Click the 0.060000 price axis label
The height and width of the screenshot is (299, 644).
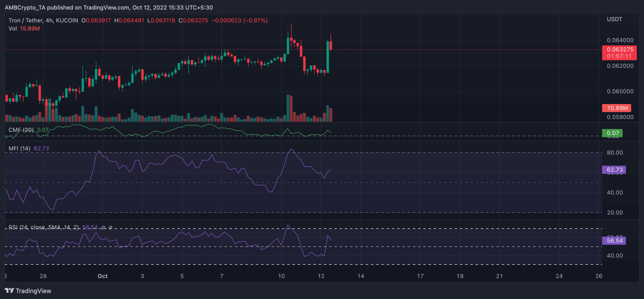pyautogui.click(x=620, y=91)
